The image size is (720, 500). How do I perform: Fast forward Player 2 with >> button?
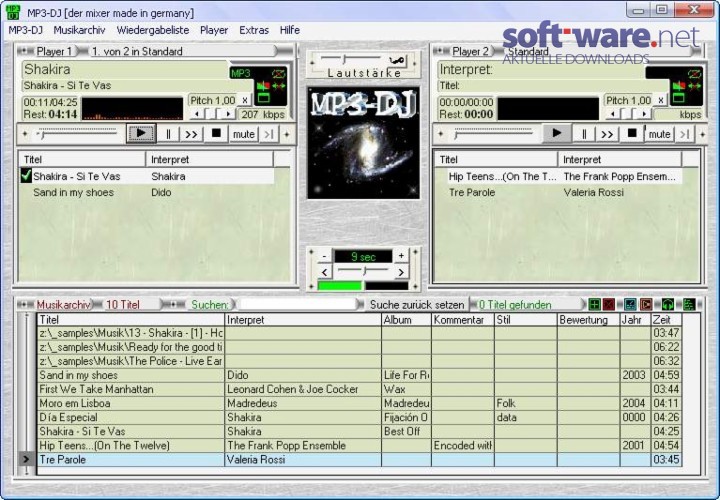607,134
